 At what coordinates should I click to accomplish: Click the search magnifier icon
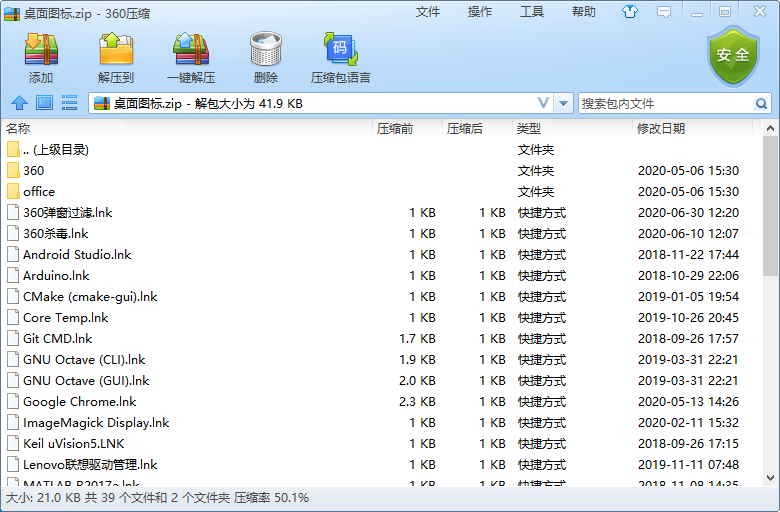point(761,103)
